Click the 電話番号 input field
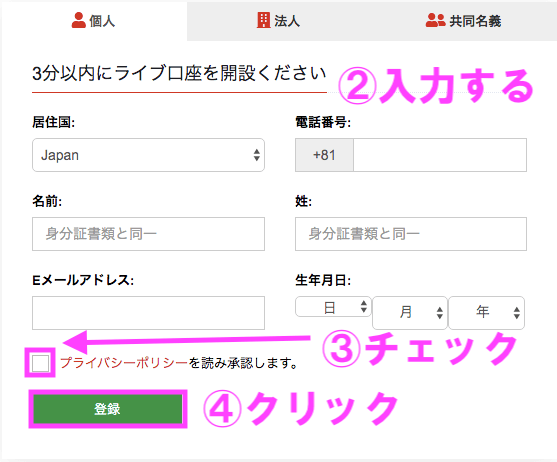 click(x=440, y=155)
